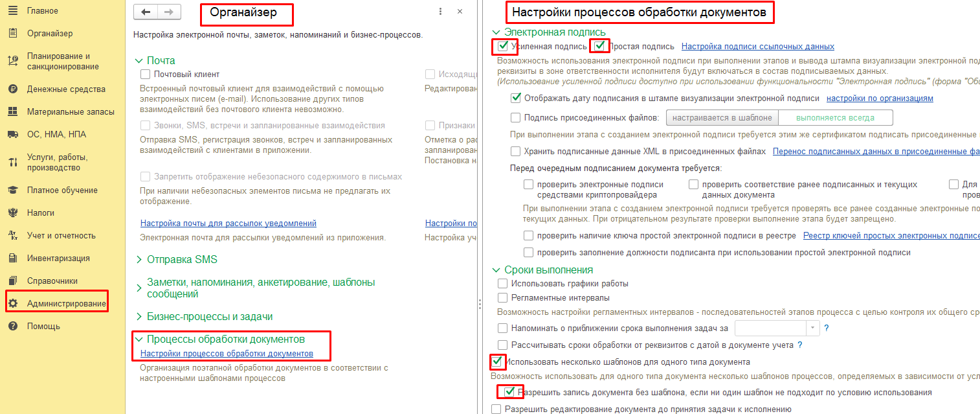This screenshot has height=414, width=980.
Task: Click the Налоги emblem icon
Action: [12, 213]
